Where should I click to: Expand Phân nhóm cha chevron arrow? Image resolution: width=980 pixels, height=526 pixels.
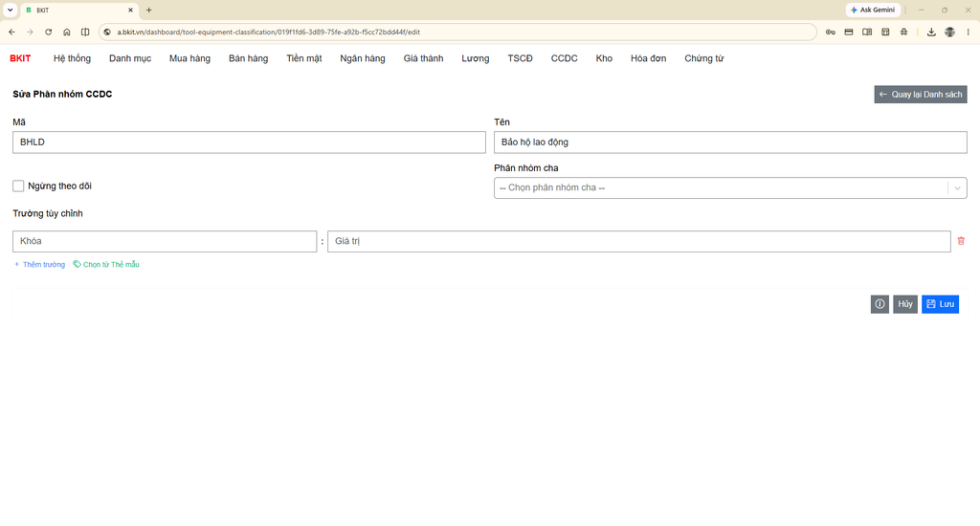957,188
